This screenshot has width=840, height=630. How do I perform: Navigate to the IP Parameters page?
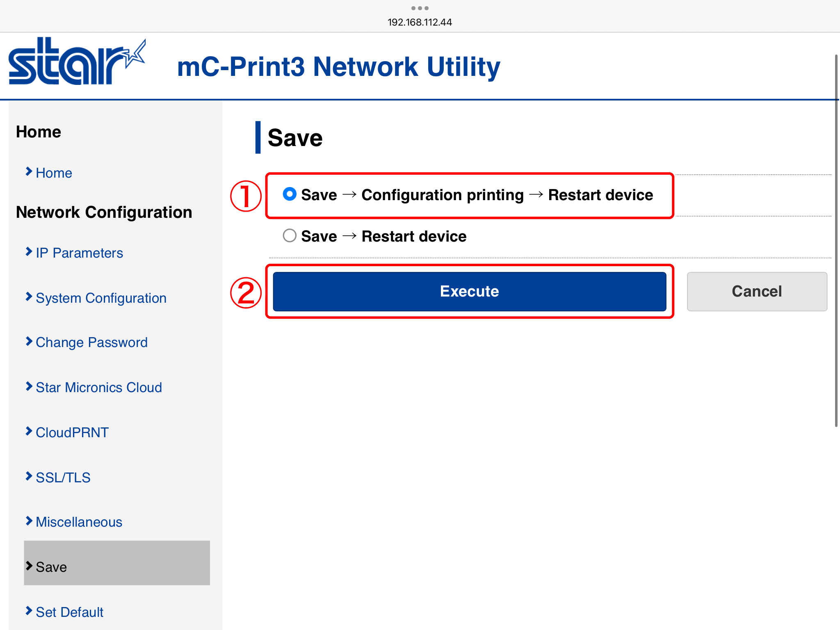click(79, 253)
